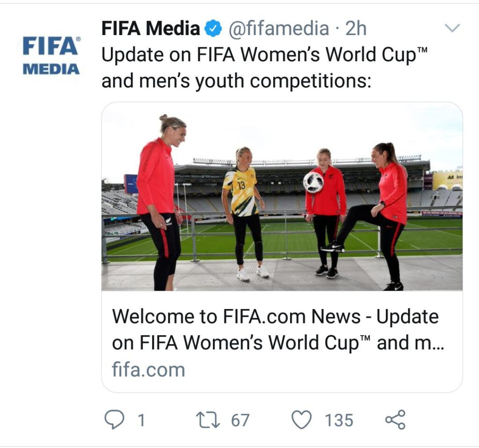
Task: Click the retweet count 67
Action: [240, 420]
